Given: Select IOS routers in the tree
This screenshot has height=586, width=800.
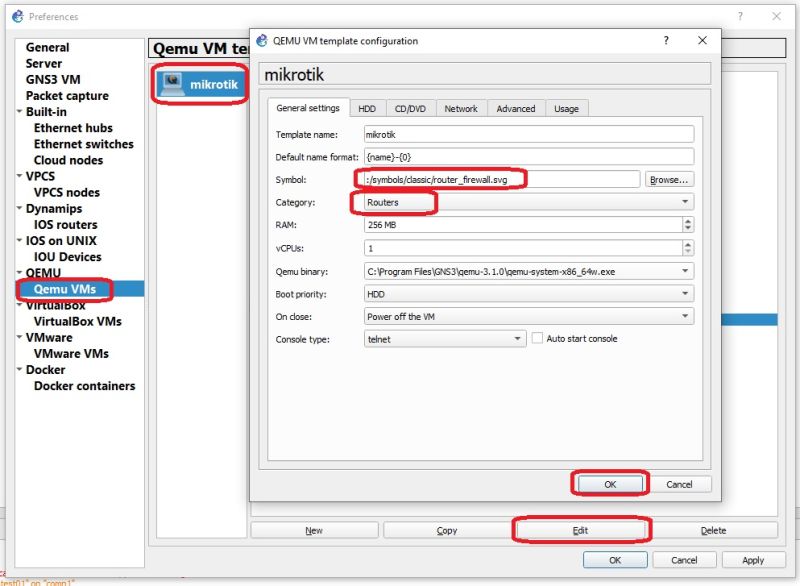Looking at the screenshot, I should [x=65, y=224].
